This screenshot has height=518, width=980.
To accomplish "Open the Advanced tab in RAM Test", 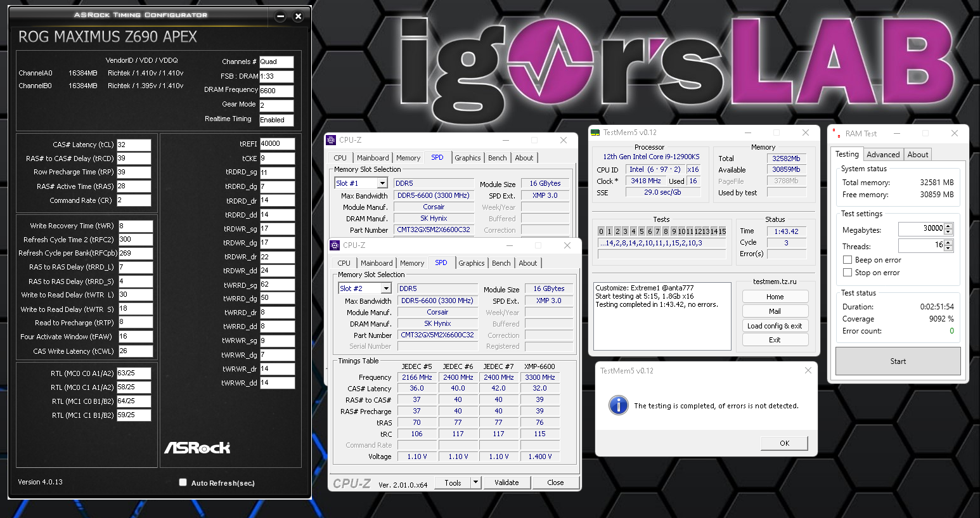I will tap(883, 155).
